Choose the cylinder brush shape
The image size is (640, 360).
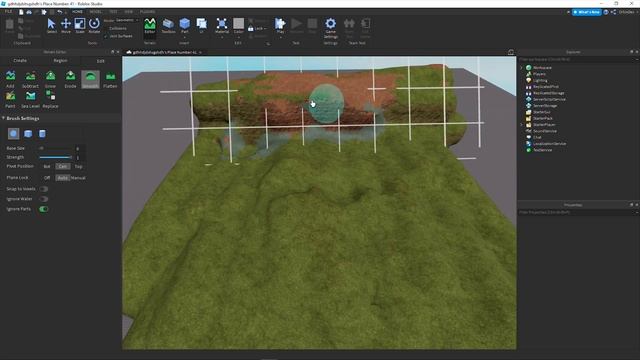[x=42, y=133]
